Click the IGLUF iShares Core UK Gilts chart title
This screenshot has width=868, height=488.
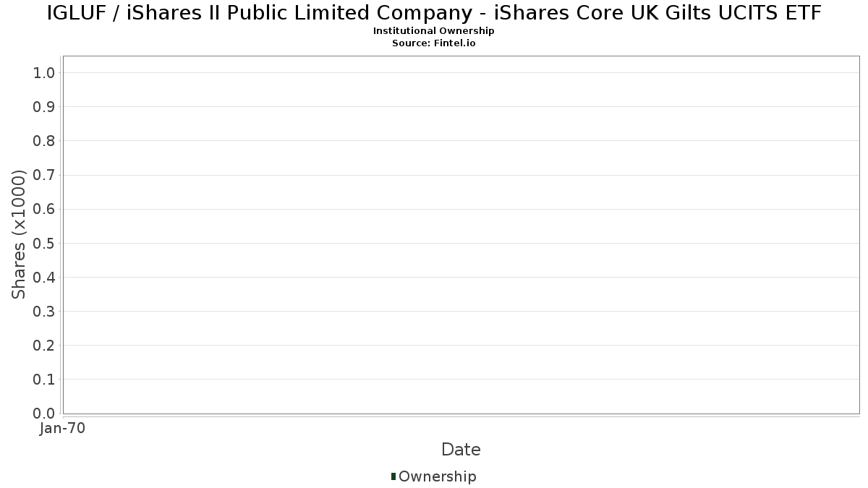pos(434,13)
